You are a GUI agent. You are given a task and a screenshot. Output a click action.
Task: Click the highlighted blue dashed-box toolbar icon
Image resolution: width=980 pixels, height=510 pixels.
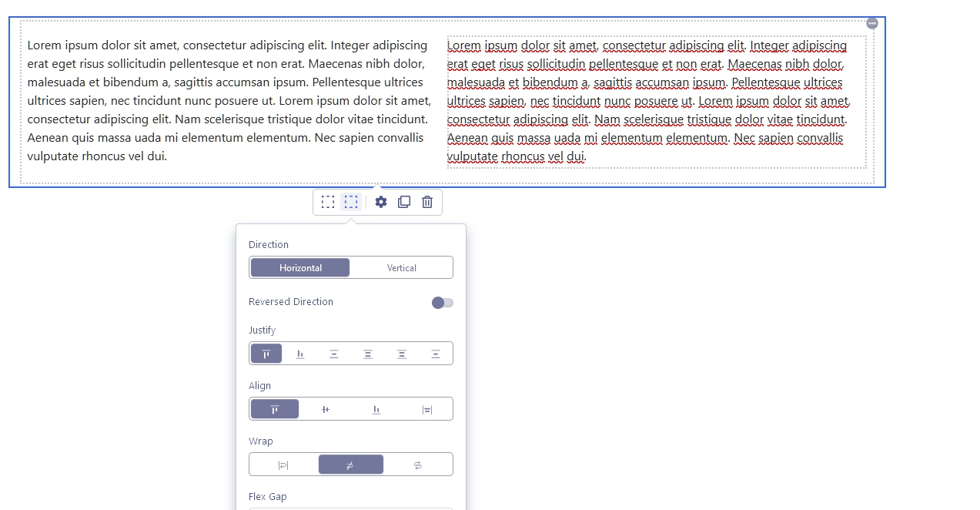coord(351,202)
